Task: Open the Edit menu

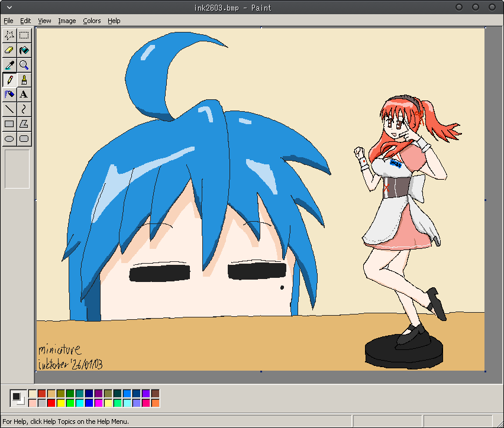Action: click(25, 21)
